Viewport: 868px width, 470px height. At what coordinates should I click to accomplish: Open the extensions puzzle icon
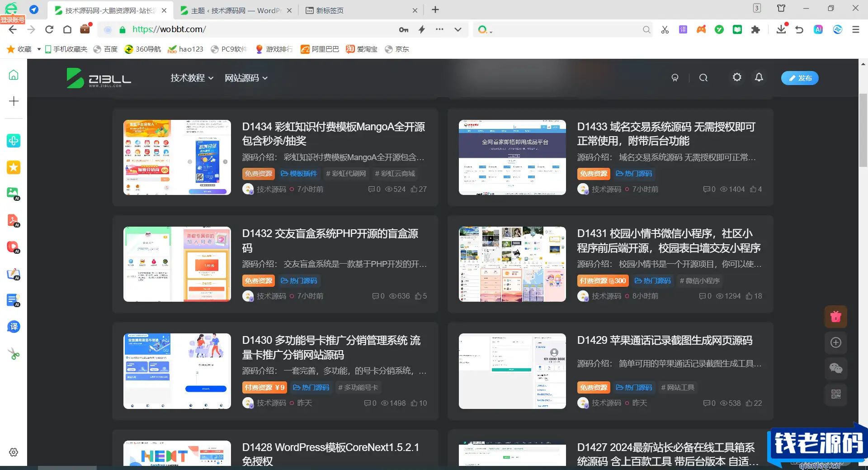[x=755, y=29]
